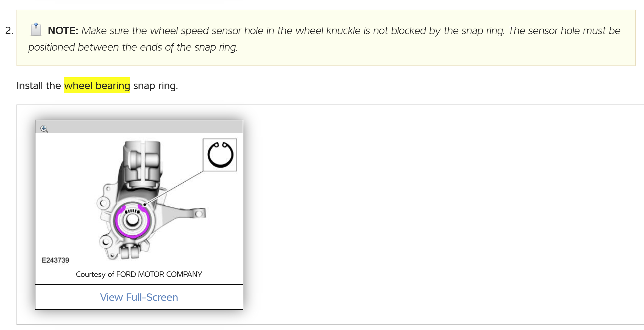Click the bold 'NOTE:' label
This screenshot has width=644, height=330.
tap(63, 31)
